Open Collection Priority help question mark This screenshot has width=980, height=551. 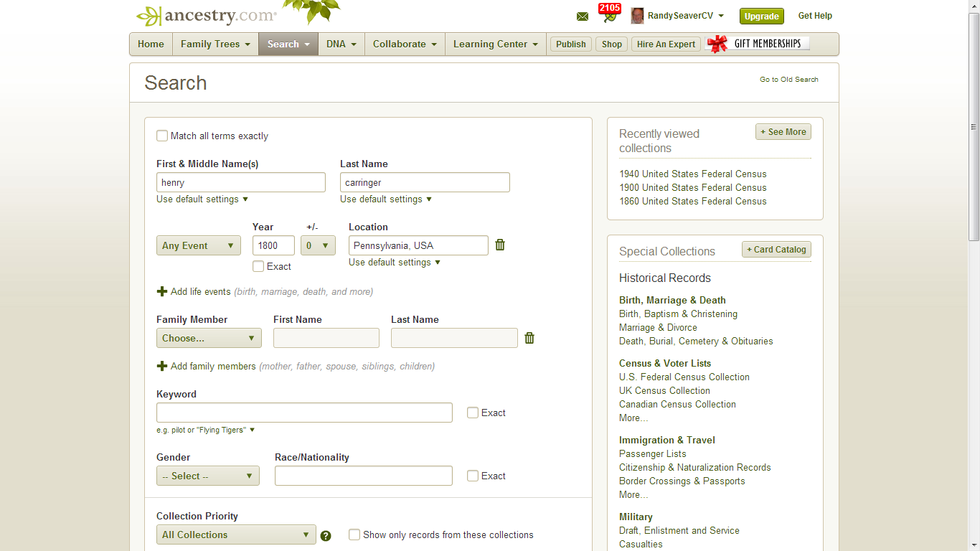tap(326, 534)
